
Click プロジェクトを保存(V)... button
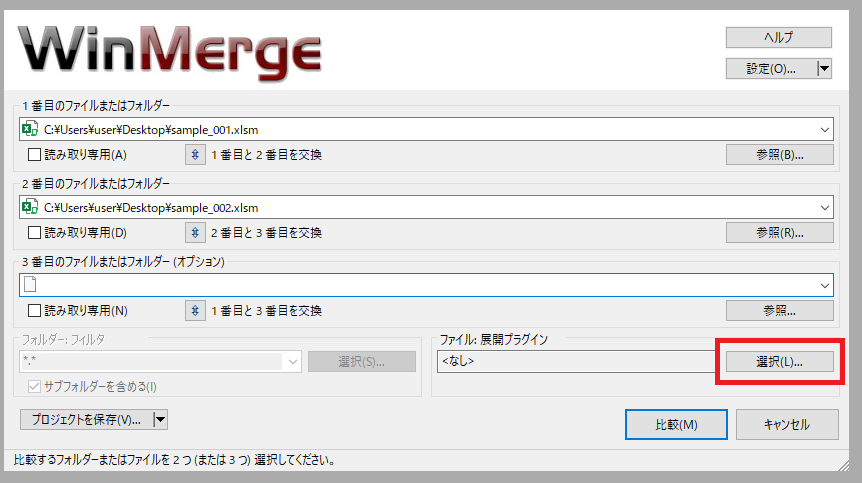tap(87, 420)
